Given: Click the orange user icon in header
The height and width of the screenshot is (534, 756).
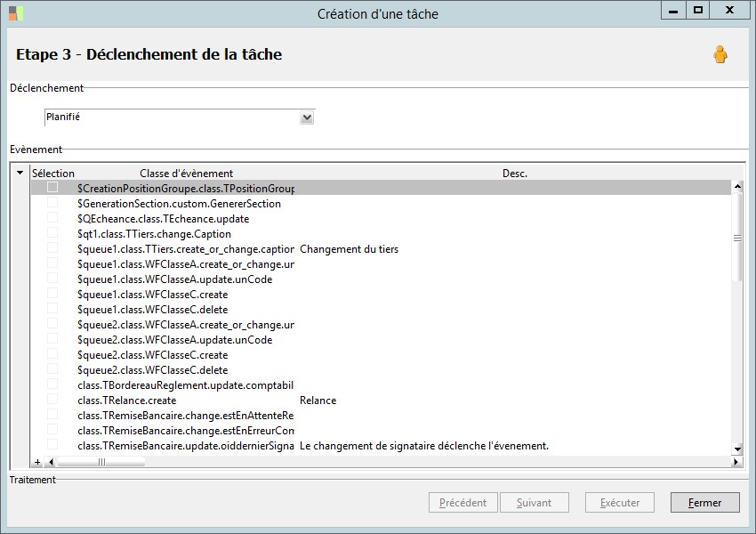Looking at the screenshot, I should tap(720, 55).
